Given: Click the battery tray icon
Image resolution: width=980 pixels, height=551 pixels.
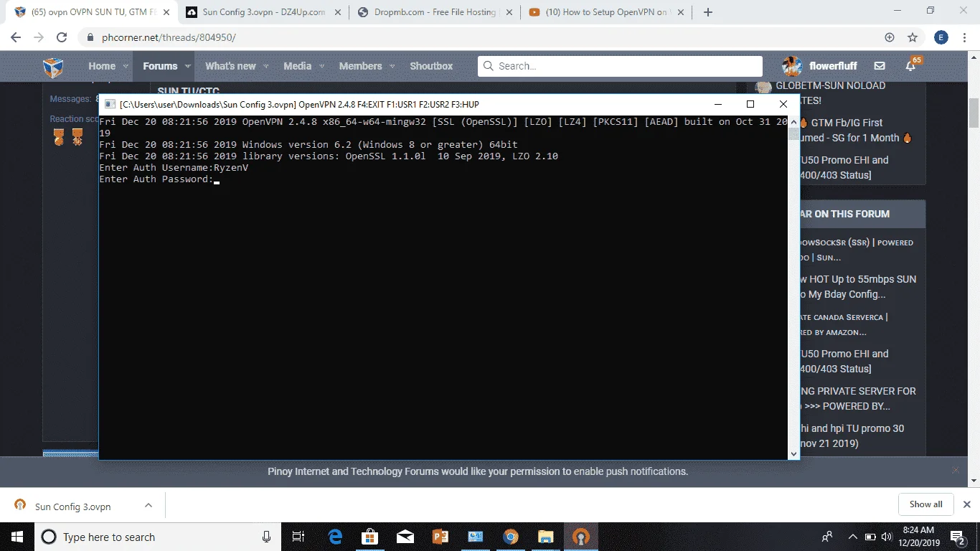Looking at the screenshot, I should tap(870, 537).
